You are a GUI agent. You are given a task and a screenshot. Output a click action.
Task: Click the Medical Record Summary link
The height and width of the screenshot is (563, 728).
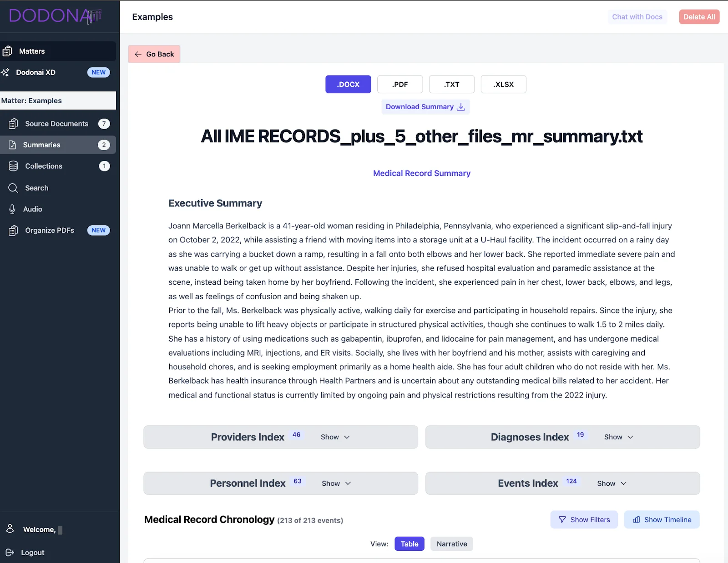[421, 173]
